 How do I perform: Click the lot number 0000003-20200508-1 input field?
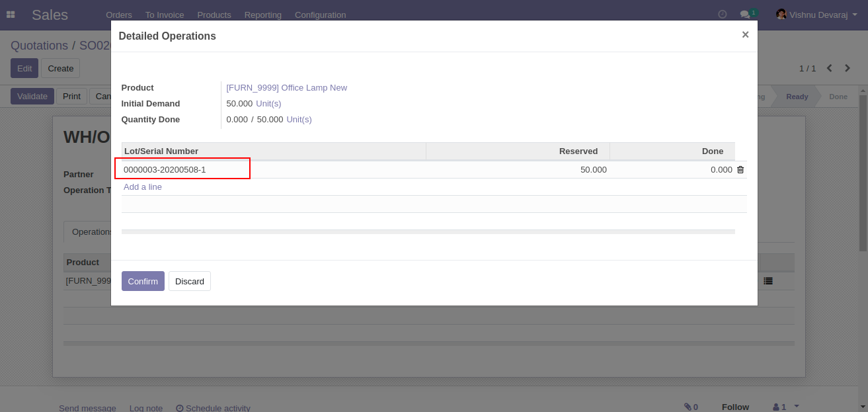click(x=183, y=169)
